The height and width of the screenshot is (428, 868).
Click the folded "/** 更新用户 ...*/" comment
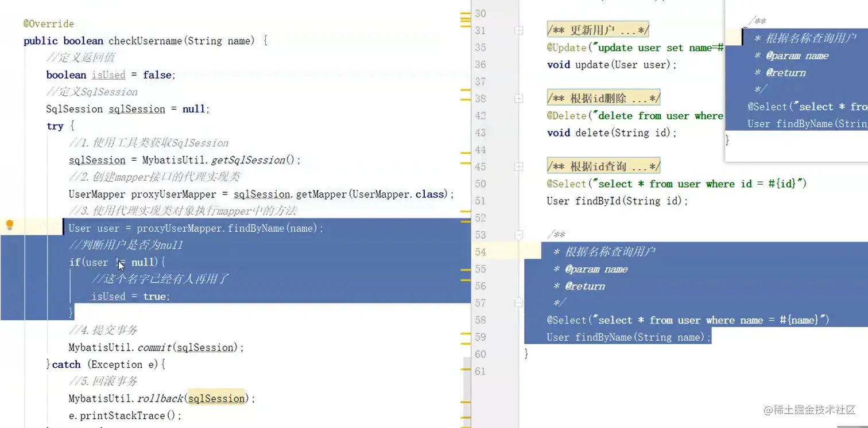[598, 30]
